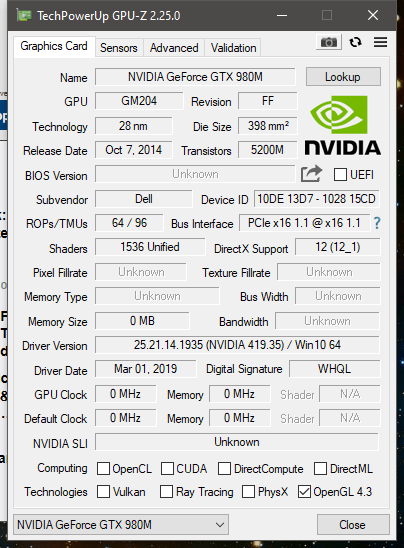
Task: Switch to the Validation tab
Action: [233, 48]
